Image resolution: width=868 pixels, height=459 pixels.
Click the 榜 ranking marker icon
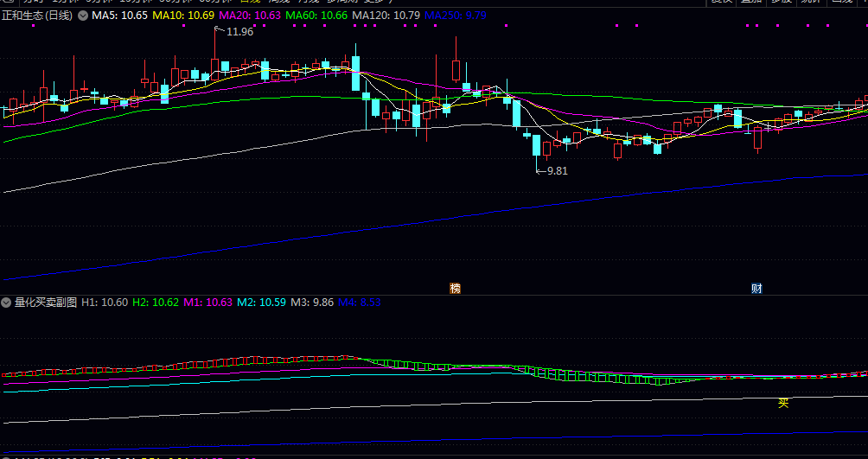click(x=455, y=288)
